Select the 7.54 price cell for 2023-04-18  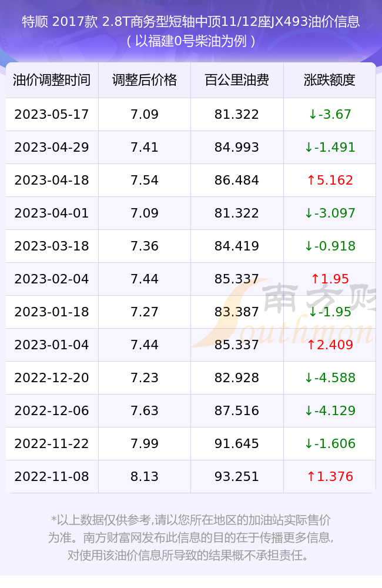click(145, 181)
